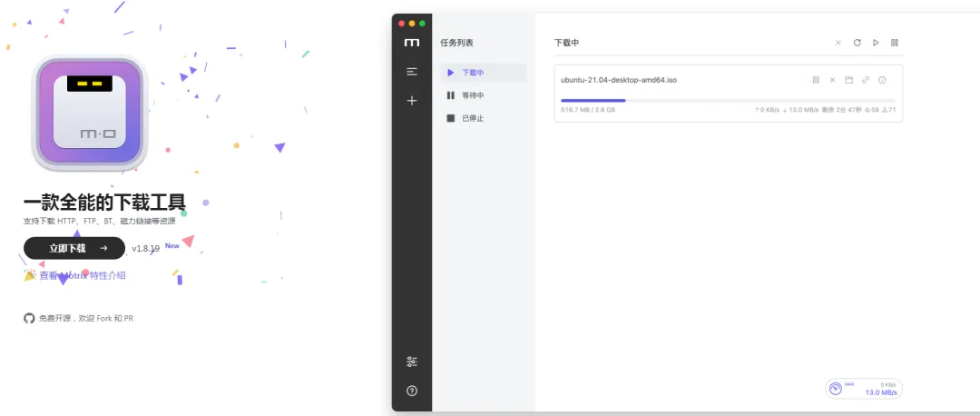Viewport: 980px width, 416px height.
Task: Click the Motrix logo in the dark sidebar
Action: pyautogui.click(x=412, y=43)
